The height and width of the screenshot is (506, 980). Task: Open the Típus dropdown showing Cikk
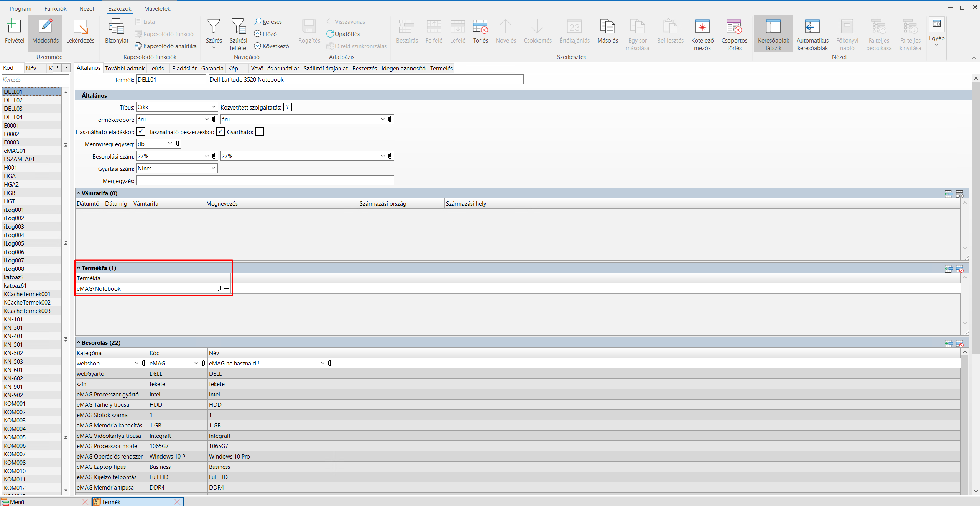pos(214,107)
